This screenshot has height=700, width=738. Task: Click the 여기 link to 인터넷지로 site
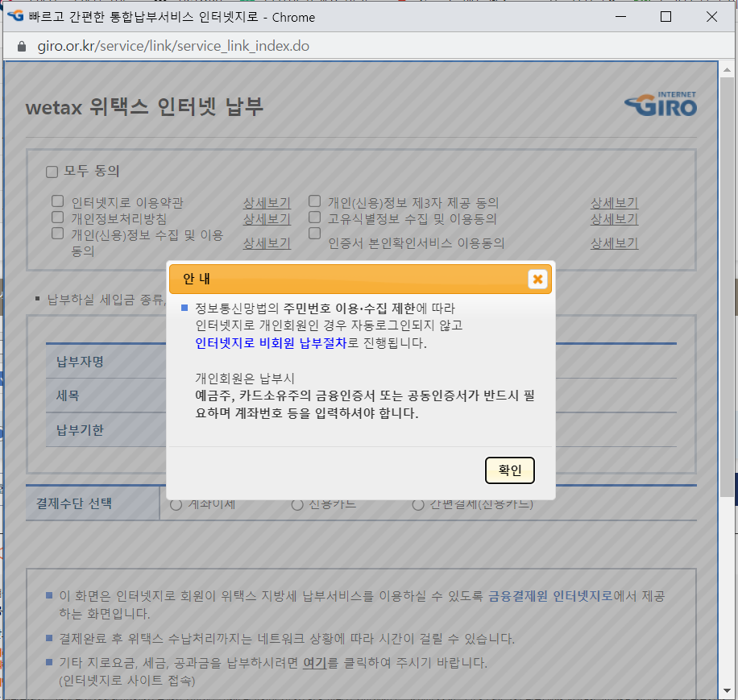tap(314, 663)
